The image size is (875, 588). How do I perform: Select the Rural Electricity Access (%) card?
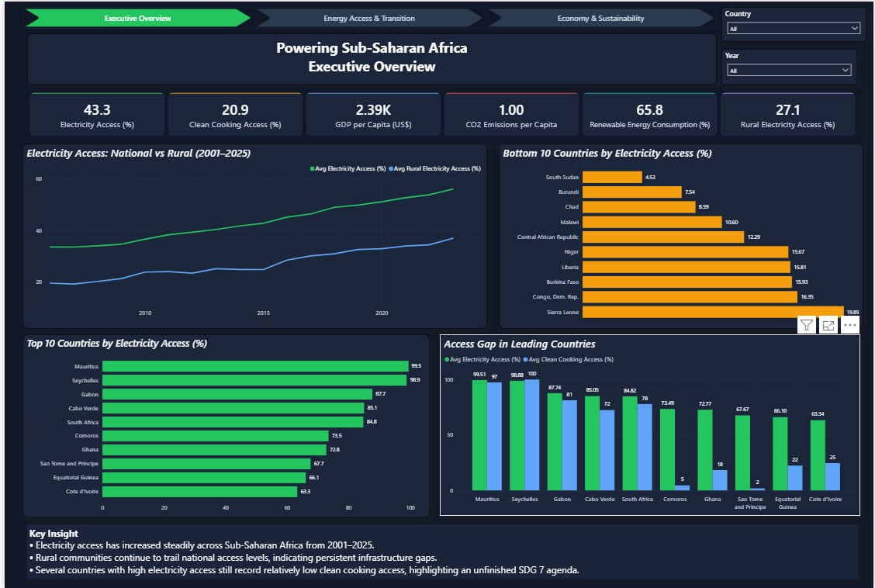787,115
